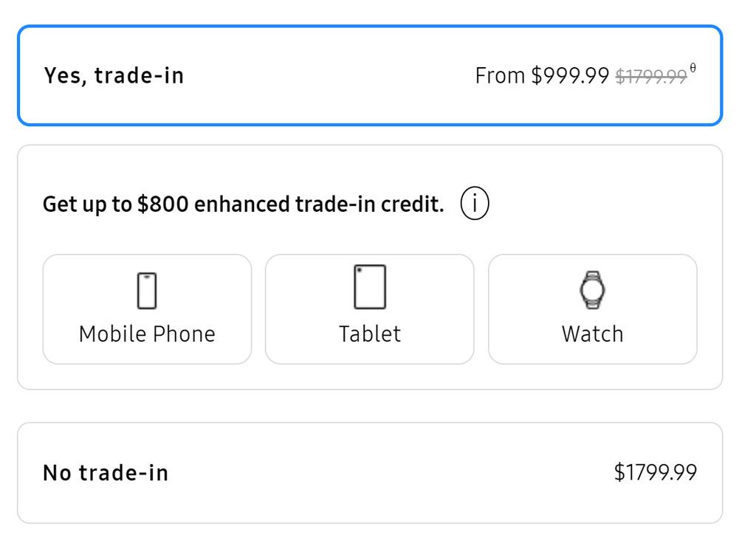Click the $1799.99 price beside No trade-in

pos(655,473)
